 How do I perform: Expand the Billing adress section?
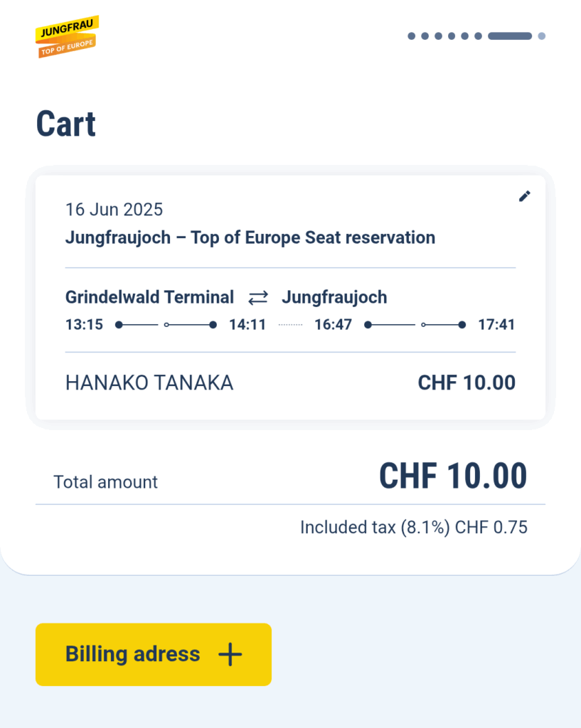pos(154,655)
